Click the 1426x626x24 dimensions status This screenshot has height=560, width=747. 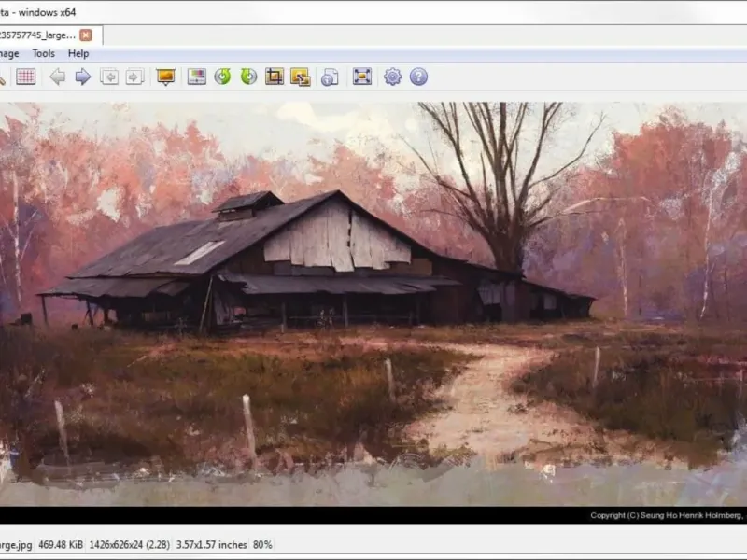coord(130,545)
